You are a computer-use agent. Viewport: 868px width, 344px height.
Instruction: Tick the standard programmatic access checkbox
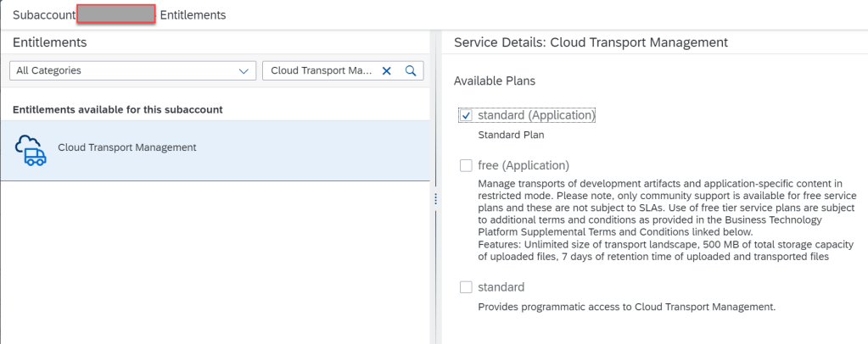(466, 287)
